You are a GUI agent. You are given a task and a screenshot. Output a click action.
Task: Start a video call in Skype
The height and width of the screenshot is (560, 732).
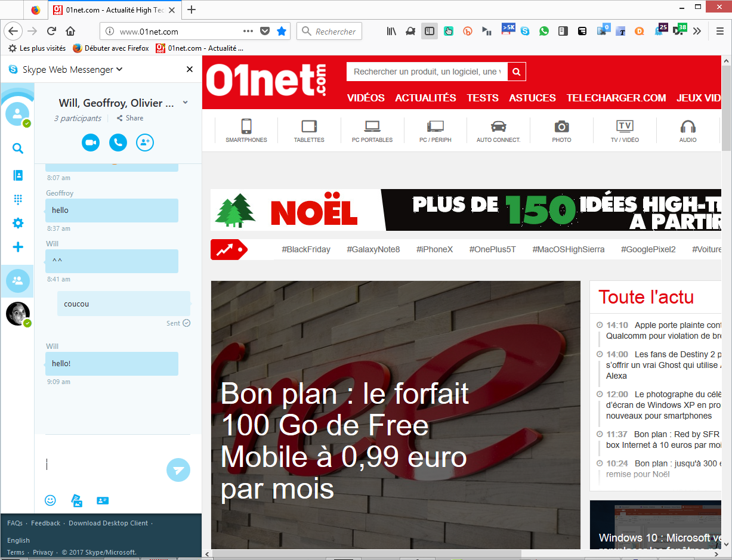(x=91, y=143)
